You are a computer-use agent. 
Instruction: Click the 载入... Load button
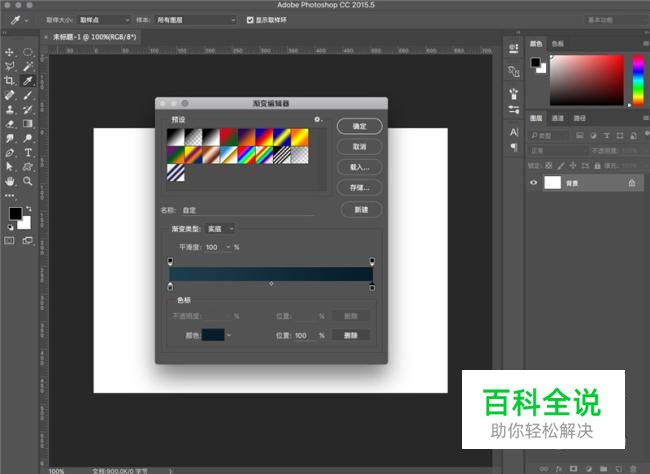[x=359, y=167]
